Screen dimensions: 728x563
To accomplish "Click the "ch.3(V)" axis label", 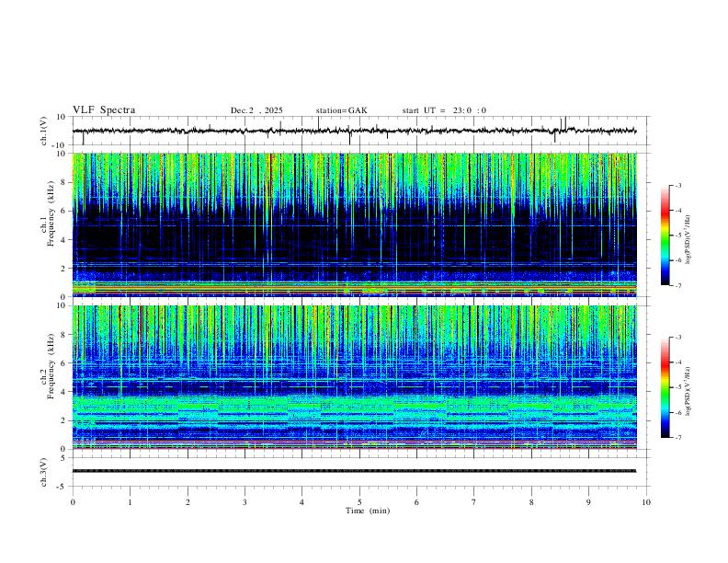I will 44,472.
